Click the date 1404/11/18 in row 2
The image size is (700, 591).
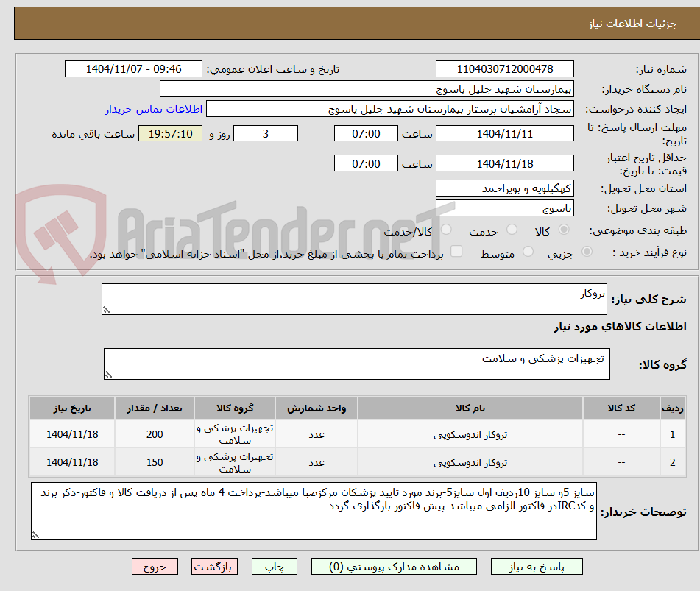click(x=72, y=462)
